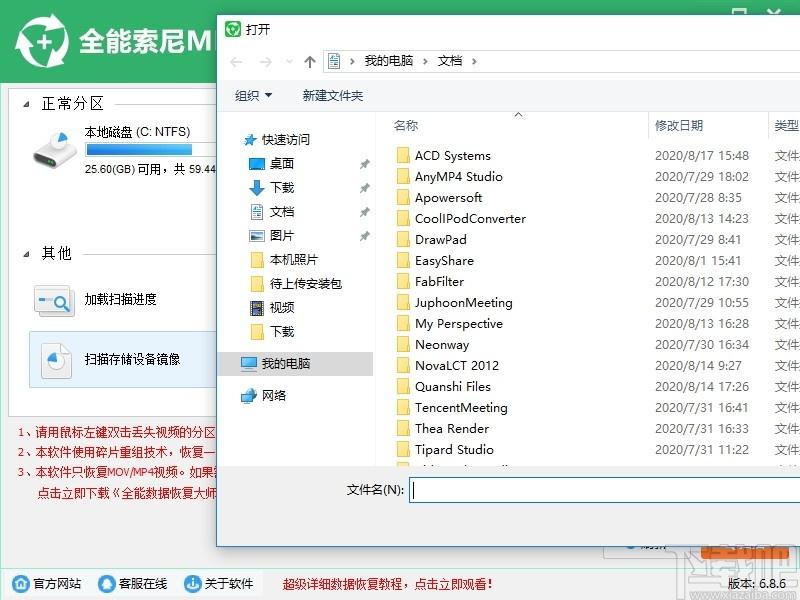The height and width of the screenshot is (600, 800).
Task: Click the 点击立即下载 red link text
Action: click(73, 493)
